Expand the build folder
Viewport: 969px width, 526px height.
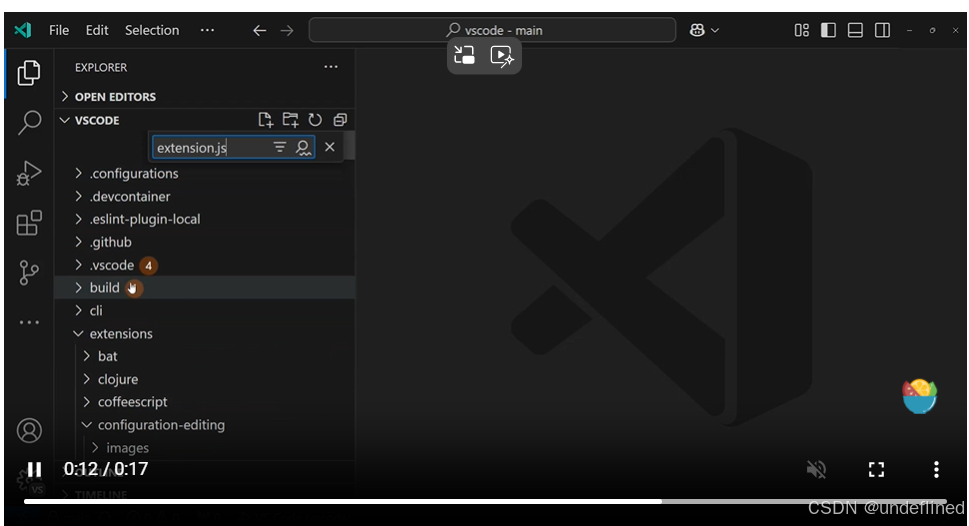pos(205,288)
